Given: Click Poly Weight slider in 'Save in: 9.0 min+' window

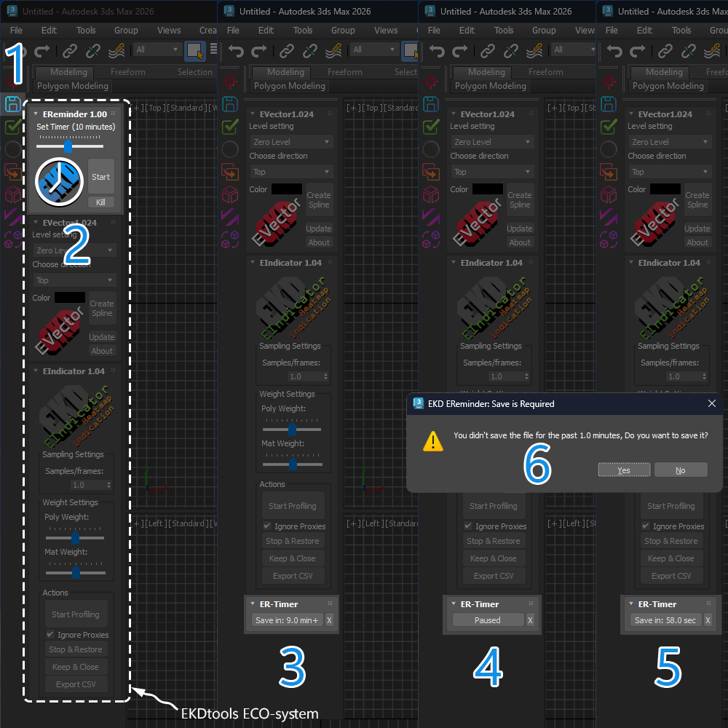Looking at the screenshot, I should click(292, 429).
